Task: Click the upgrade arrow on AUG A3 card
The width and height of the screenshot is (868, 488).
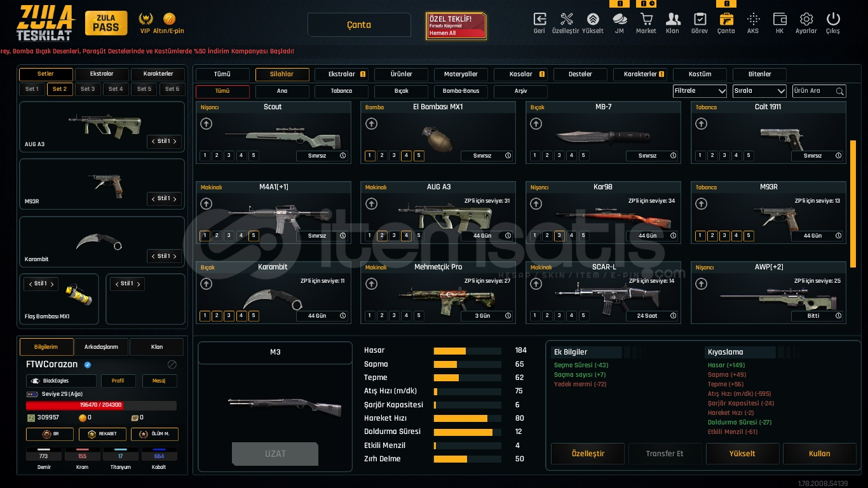Action: click(371, 204)
